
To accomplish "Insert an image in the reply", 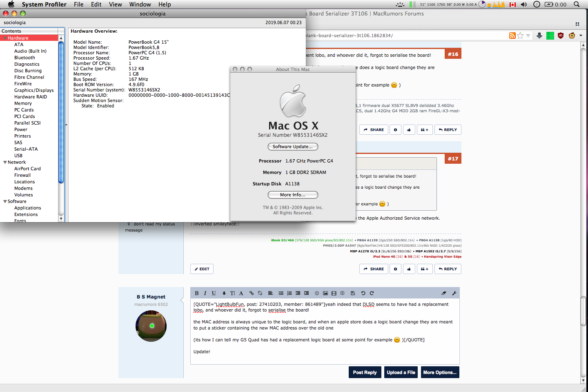I will click(x=325, y=293).
